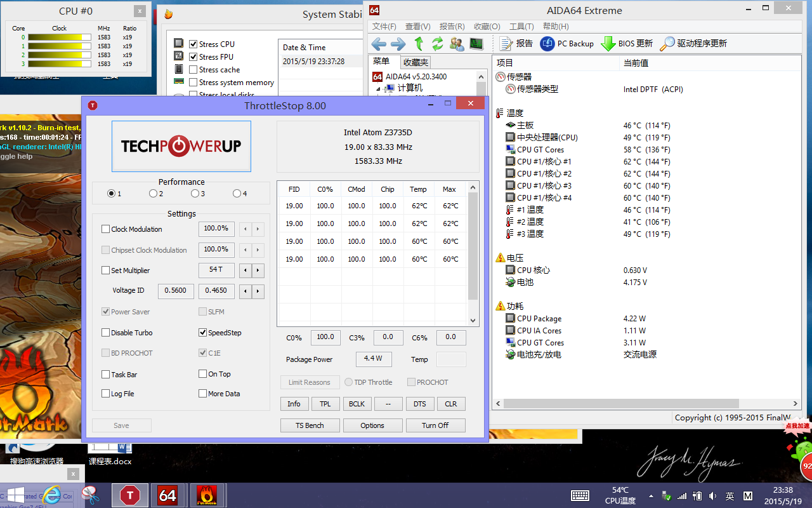Open FurMark from the taskbar
This screenshot has height=508, width=812.
coord(206,495)
